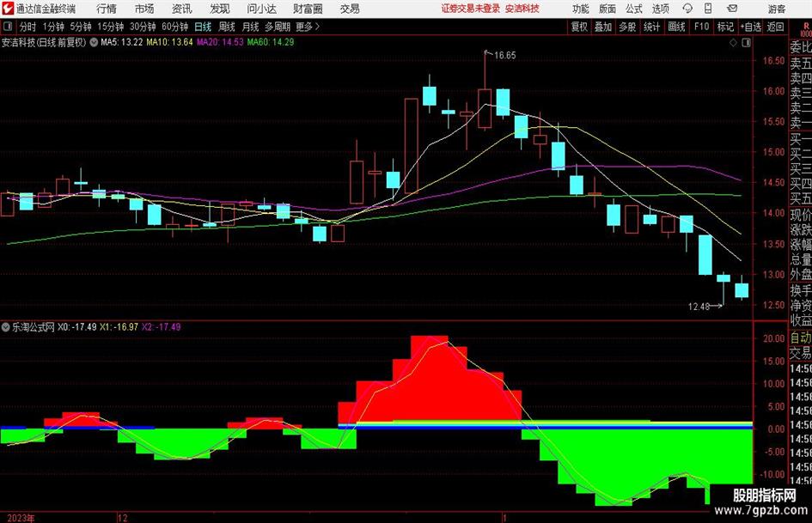Open the 公式 menu
Screen dimensions: 812x523
tap(634, 9)
